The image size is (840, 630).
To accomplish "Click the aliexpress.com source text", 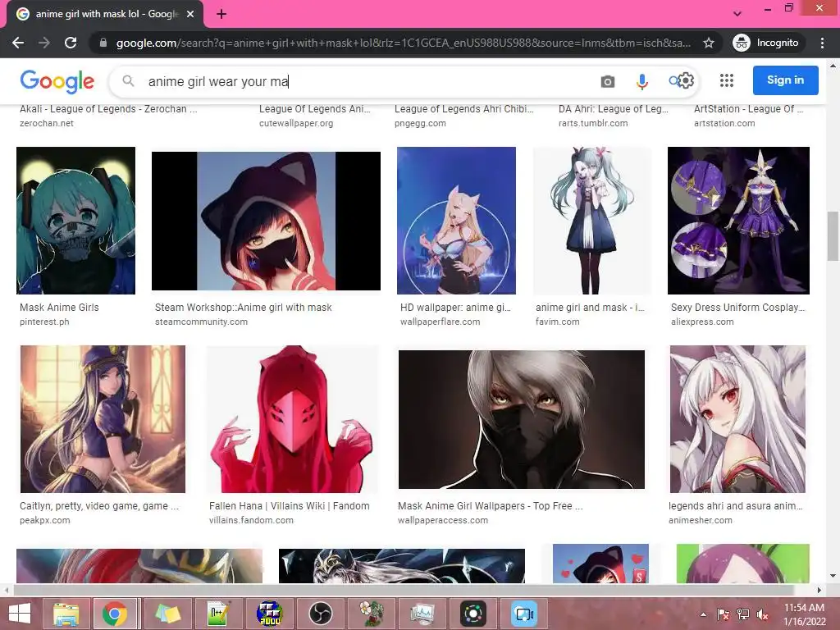I will [702, 322].
